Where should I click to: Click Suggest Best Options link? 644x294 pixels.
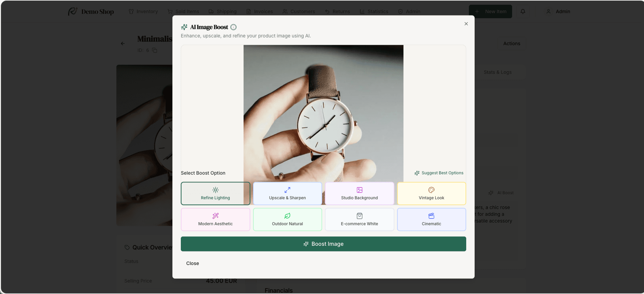tap(439, 173)
